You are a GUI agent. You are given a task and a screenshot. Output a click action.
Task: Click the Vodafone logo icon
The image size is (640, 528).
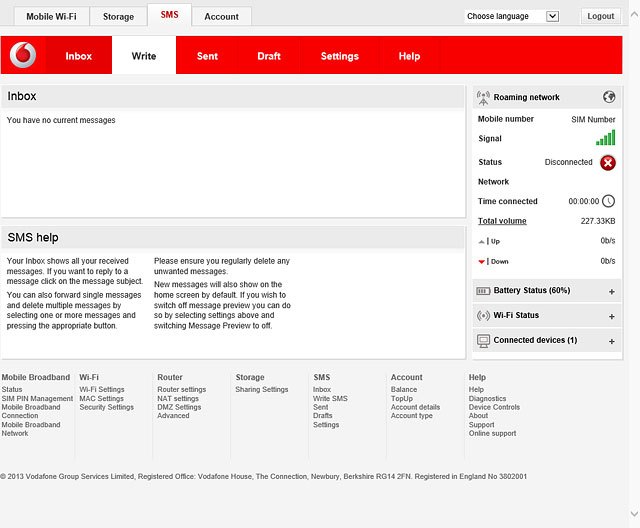pyautogui.click(x=23, y=55)
